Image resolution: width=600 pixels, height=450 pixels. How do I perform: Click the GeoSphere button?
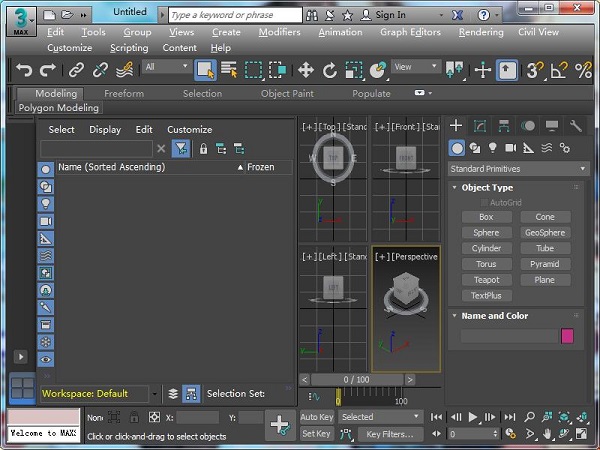545,233
